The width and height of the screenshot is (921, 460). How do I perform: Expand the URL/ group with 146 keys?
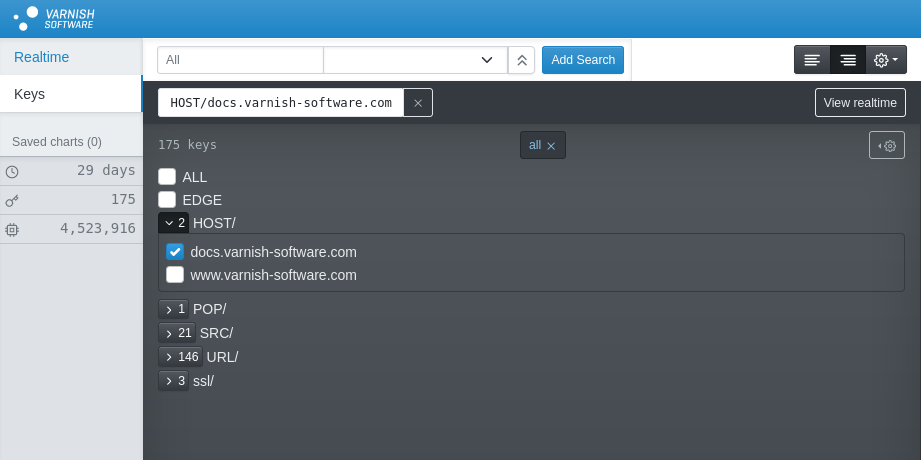click(180, 357)
